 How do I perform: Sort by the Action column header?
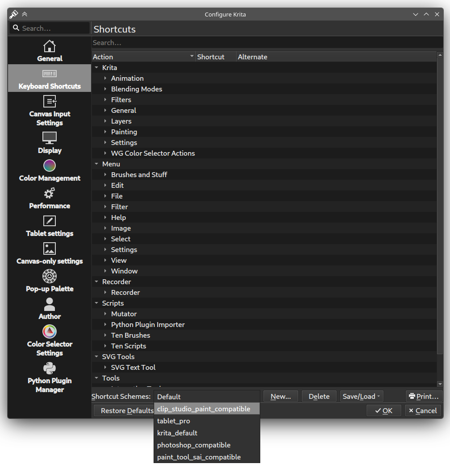coord(143,57)
